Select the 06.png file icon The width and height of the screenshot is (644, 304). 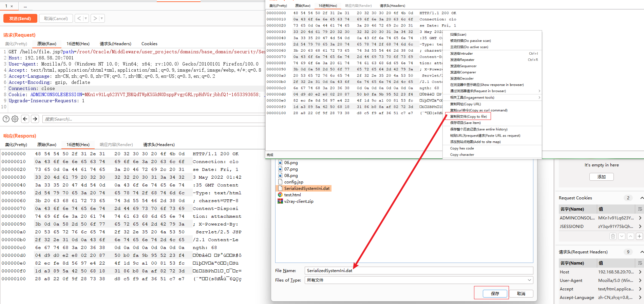point(280,162)
